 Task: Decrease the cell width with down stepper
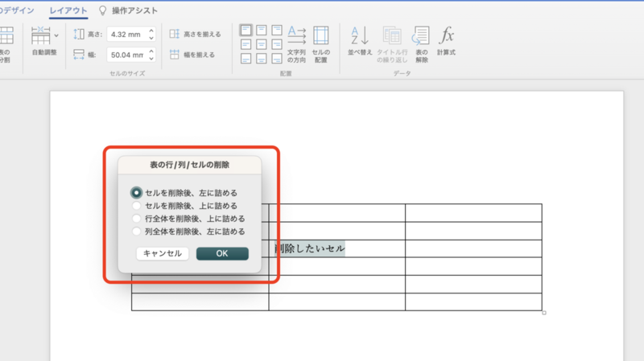coord(151,59)
